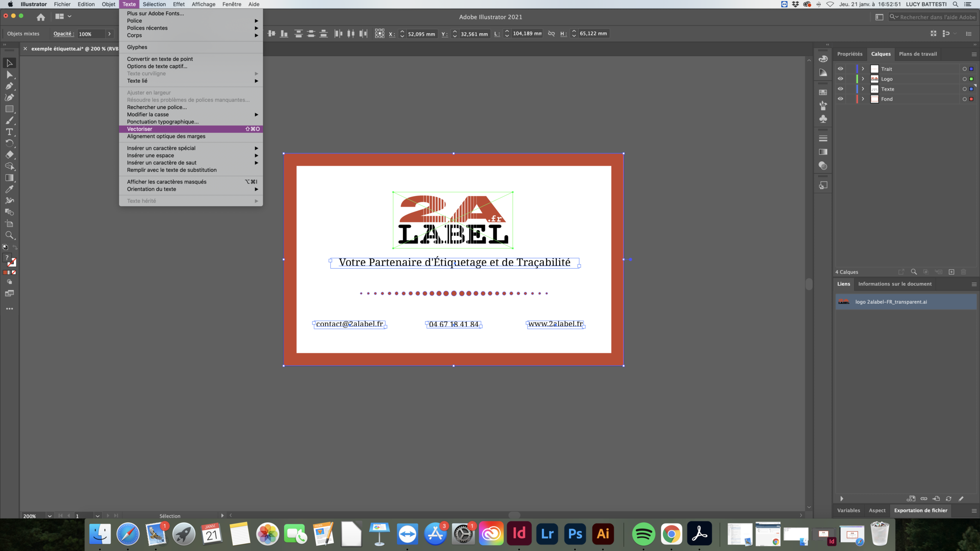Click the X position field

pos(421,34)
